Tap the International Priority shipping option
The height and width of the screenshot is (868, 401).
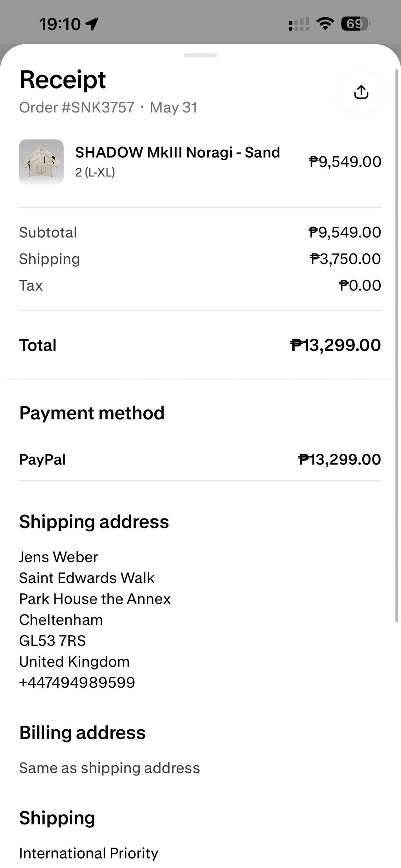[89, 853]
